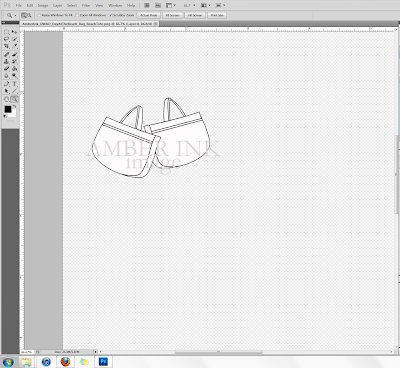Image resolution: width=400 pixels, height=368 pixels.
Task: Open the Image menu
Action: [x=43, y=5]
